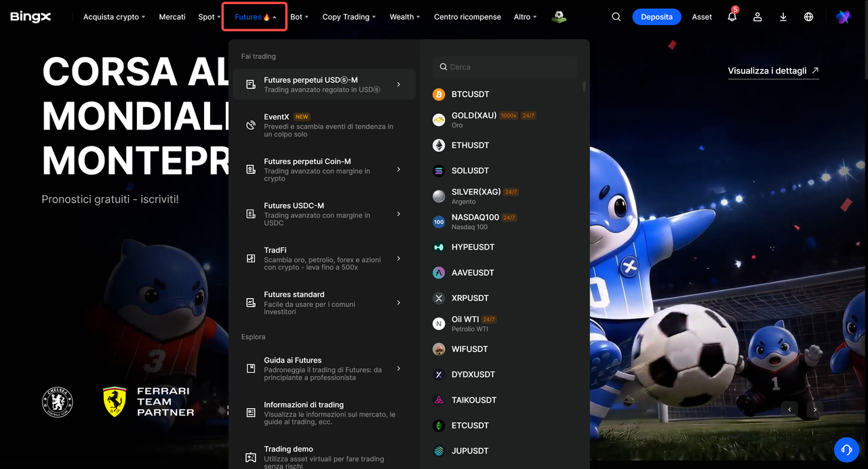
Task: Open Spot dropdown menu
Action: coord(210,17)
